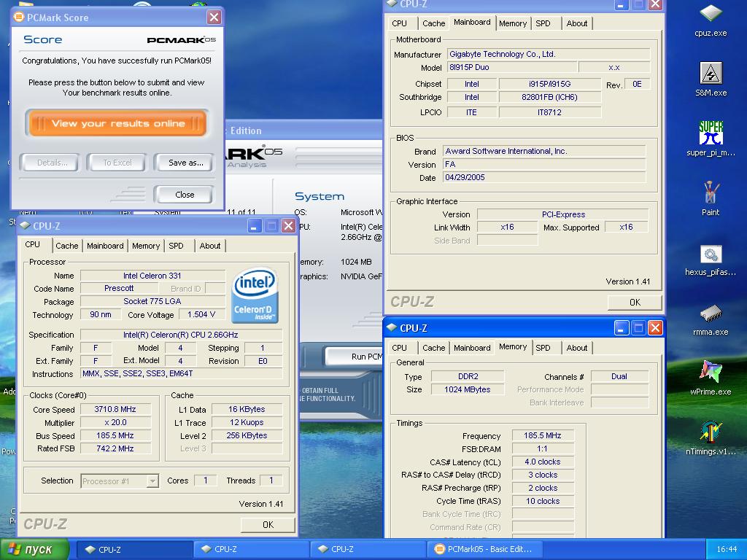
Task: Open Processor #1 selection dropdown
Action: pos(120,481)
